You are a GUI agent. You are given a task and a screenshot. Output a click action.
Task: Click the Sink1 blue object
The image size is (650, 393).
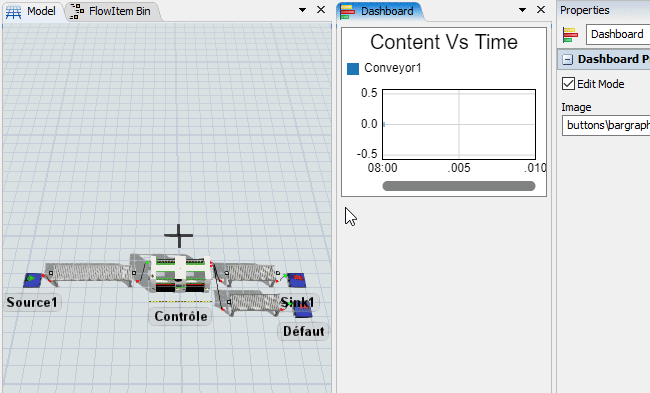click(297, 280)
